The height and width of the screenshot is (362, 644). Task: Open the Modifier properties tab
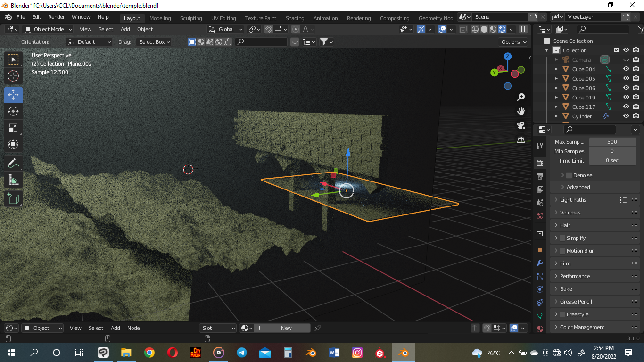tap(540, 263)
